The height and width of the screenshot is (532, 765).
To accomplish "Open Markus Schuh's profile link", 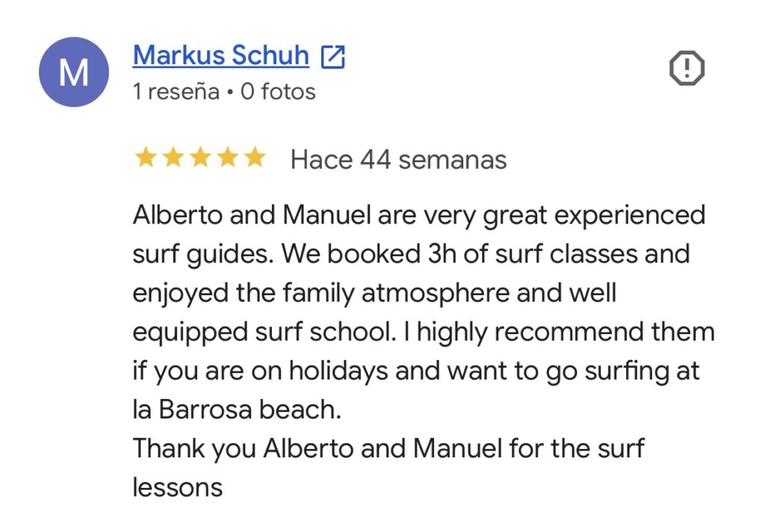I will tap(221, 55).
